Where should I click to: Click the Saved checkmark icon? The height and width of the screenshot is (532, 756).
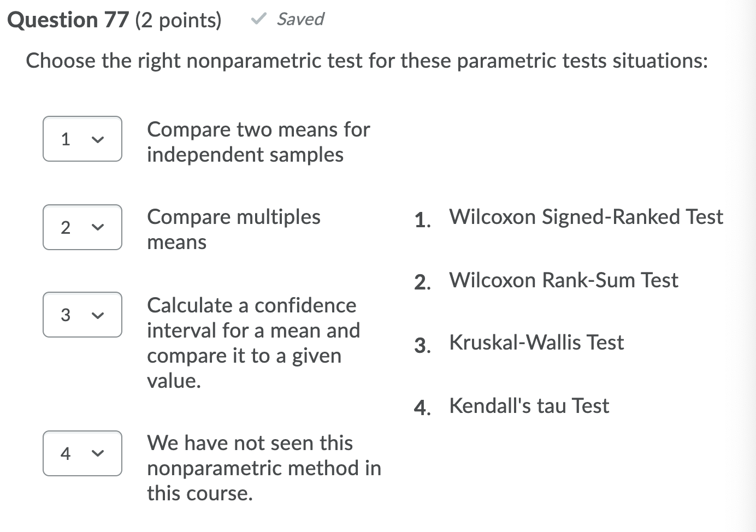click(x=257, y=19)
